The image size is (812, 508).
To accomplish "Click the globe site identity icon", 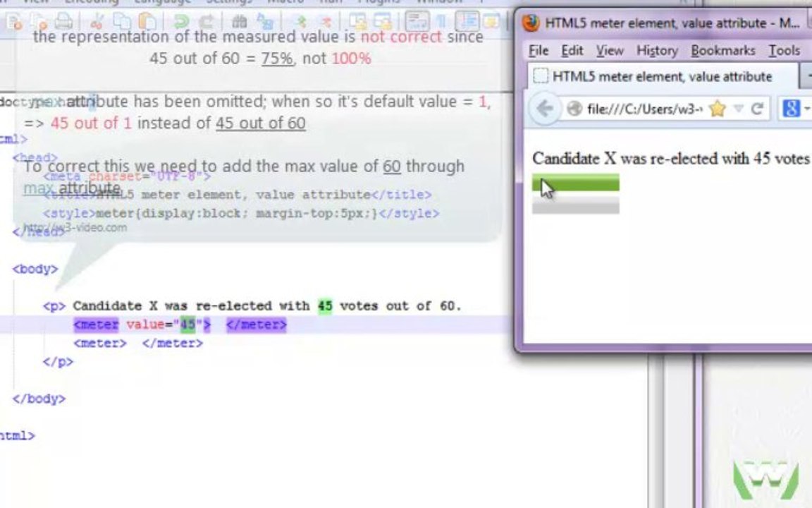I will (574, 109).
